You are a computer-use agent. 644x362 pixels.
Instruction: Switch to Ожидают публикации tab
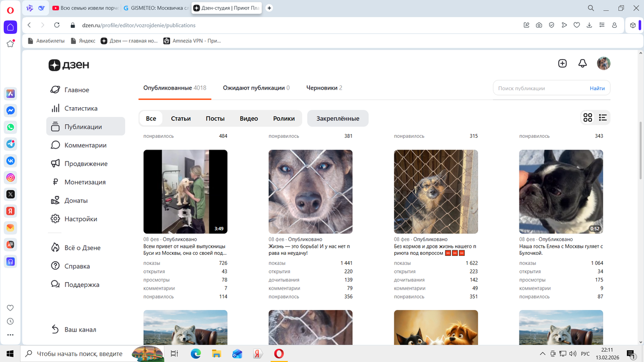point(257,88)
